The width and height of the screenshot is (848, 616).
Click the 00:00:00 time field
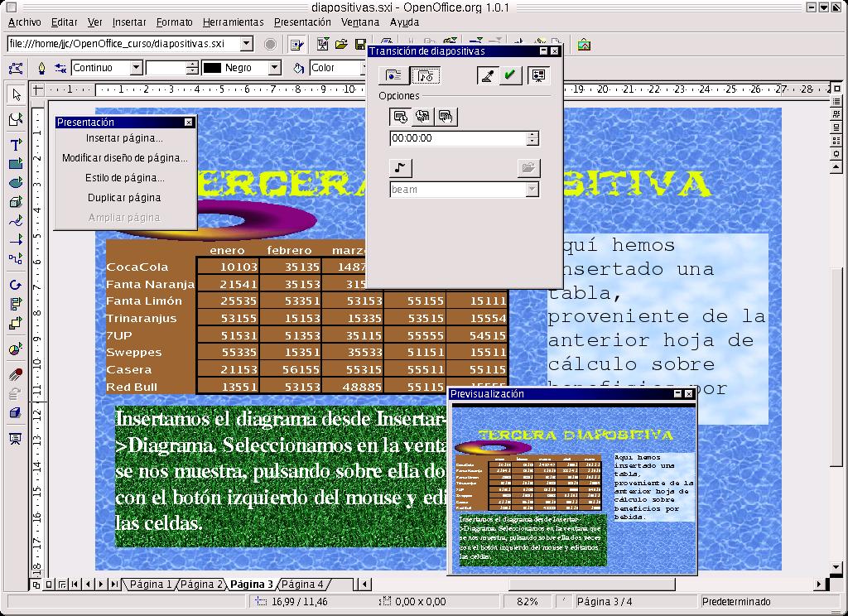pos(458,138)
